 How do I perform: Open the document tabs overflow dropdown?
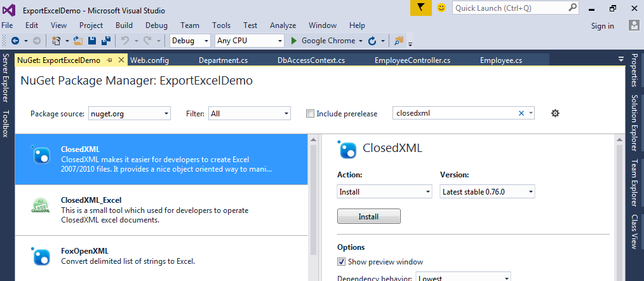pyautogui.click(x=621, y=59)
